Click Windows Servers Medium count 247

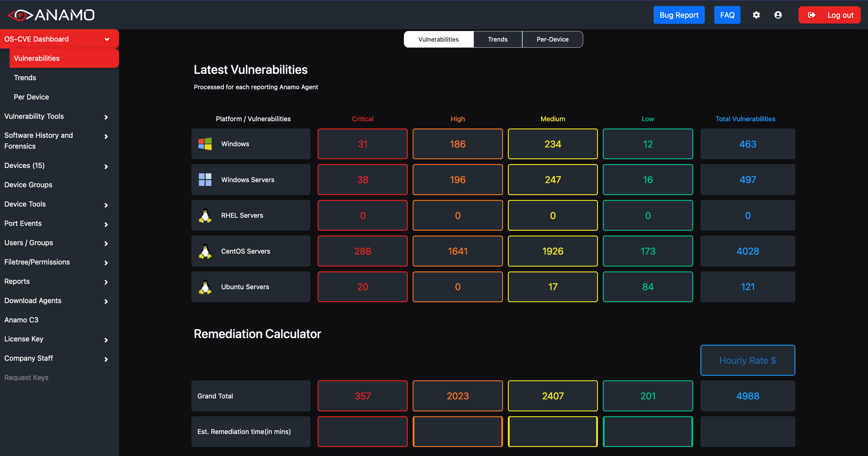point(553,179)
